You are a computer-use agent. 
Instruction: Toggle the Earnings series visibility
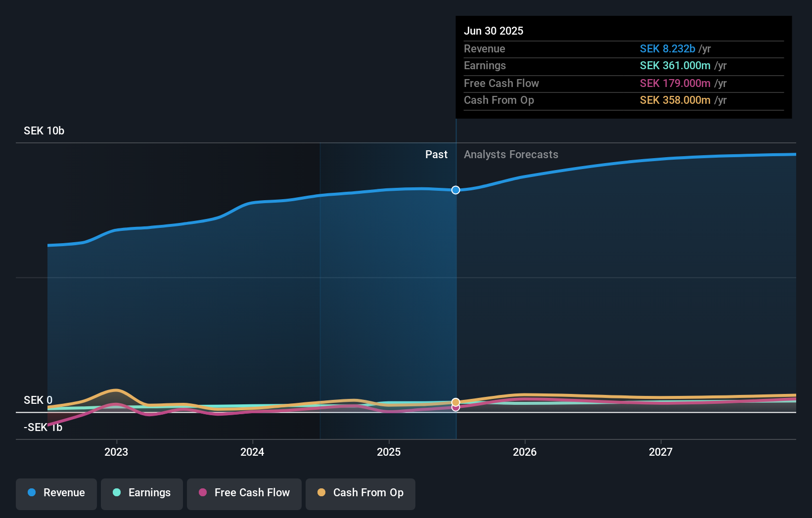pyautogui.click(x=141, y=494)
